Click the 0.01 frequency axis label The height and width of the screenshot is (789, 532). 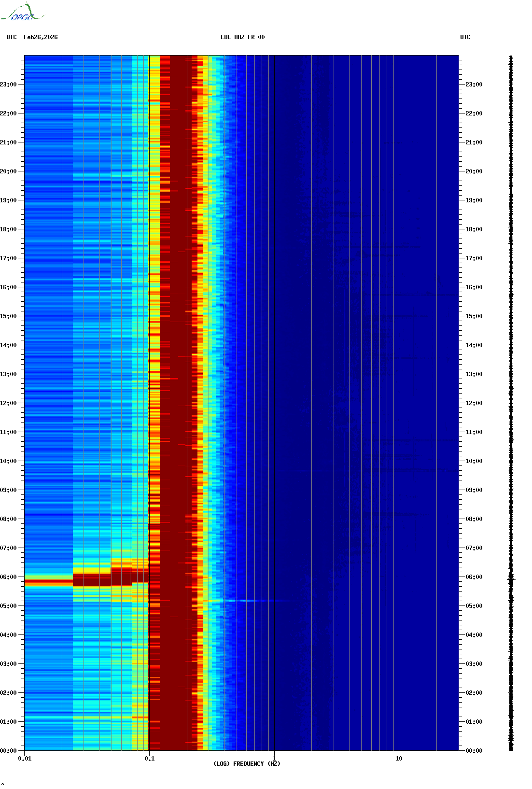coord(25,759)
